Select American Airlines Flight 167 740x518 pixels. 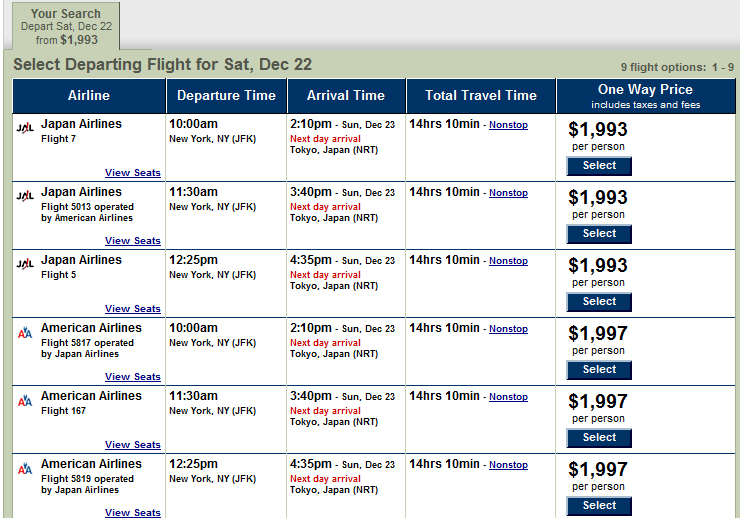[x=599, y=438]
